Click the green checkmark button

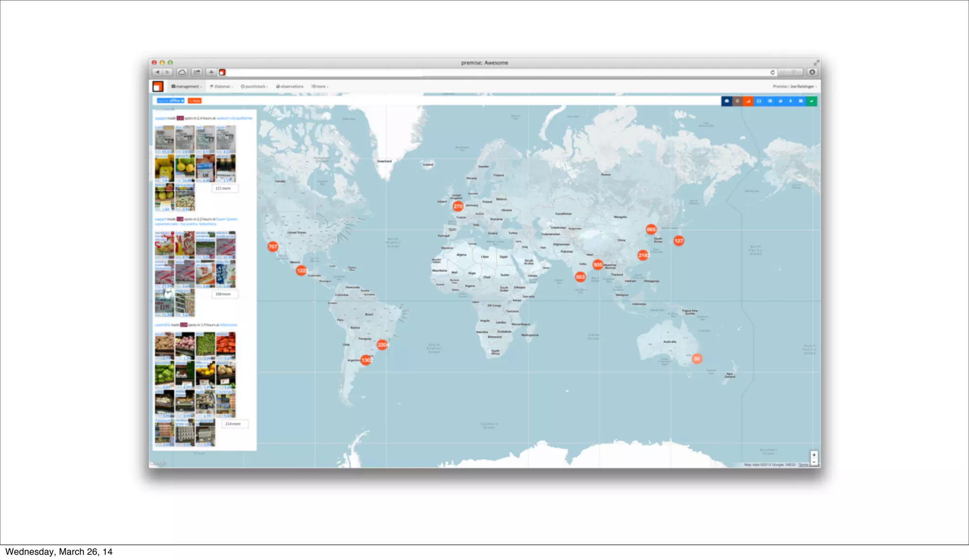point(811,101)
